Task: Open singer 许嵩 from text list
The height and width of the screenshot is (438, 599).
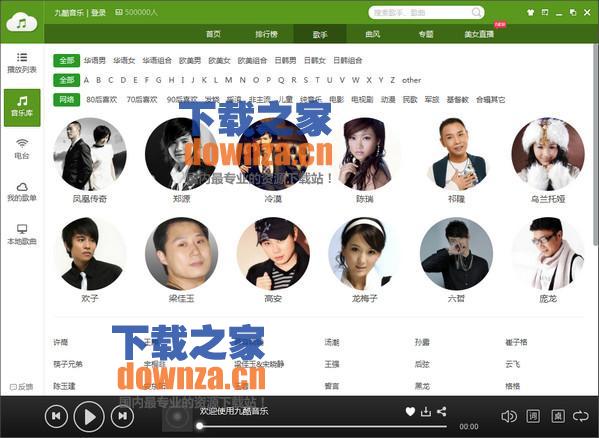Action: [x=61, y=342]
